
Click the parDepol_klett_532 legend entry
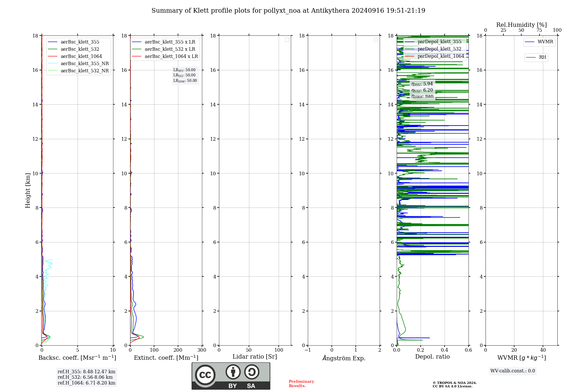click(433, 49)
